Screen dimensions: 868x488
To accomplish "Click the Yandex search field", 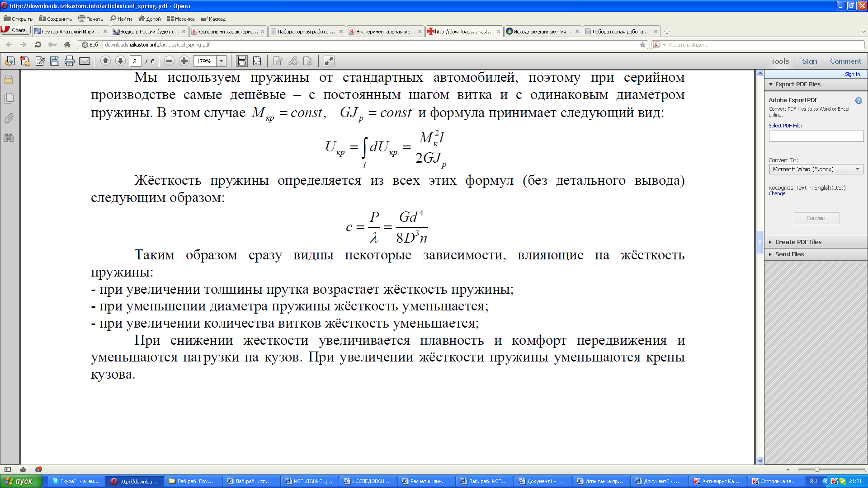I will 765,45.
